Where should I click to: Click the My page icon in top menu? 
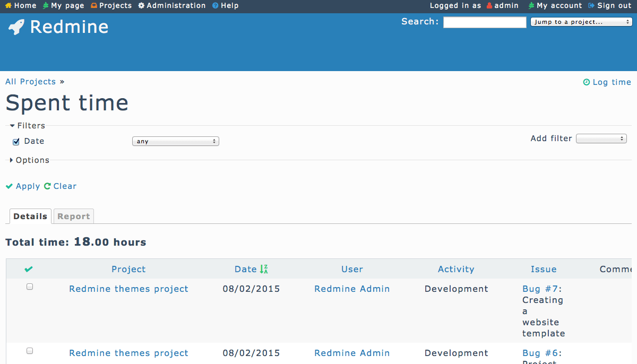coord(46,6)
